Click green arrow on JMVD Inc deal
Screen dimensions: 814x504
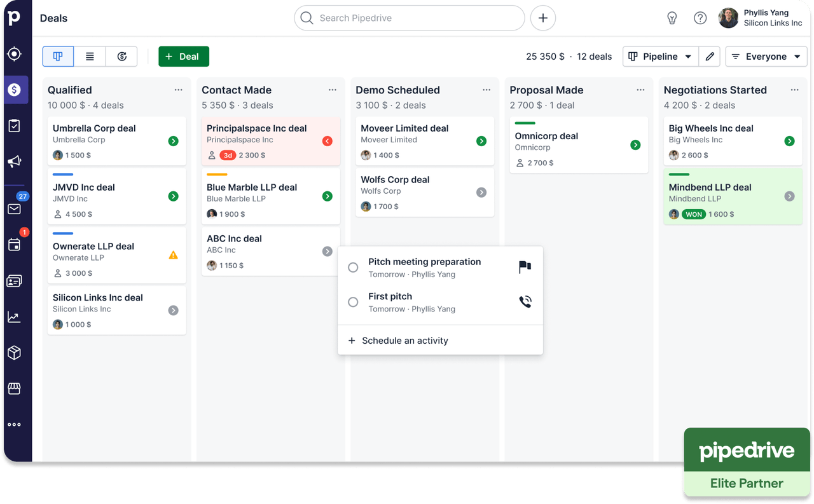point(173,196)
